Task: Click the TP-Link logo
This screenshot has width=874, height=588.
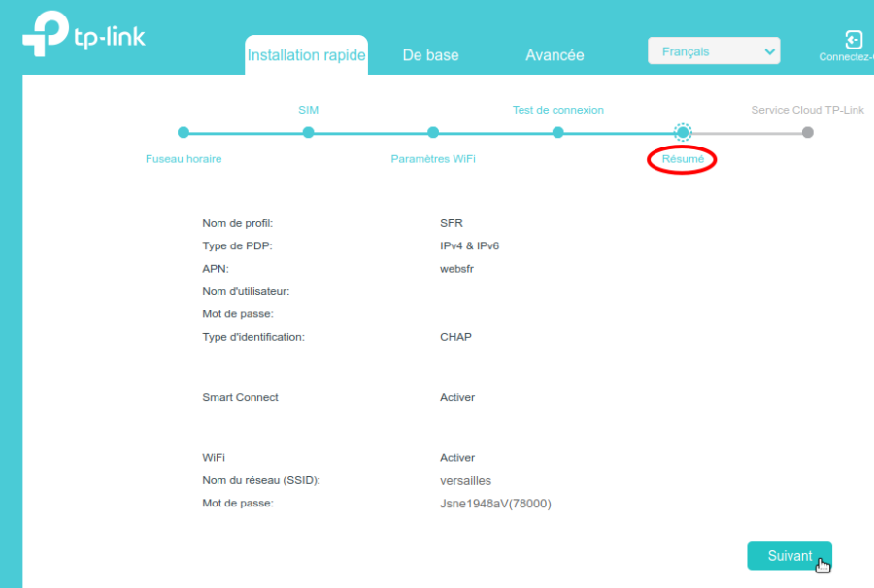Action: (x=84, y=36)
